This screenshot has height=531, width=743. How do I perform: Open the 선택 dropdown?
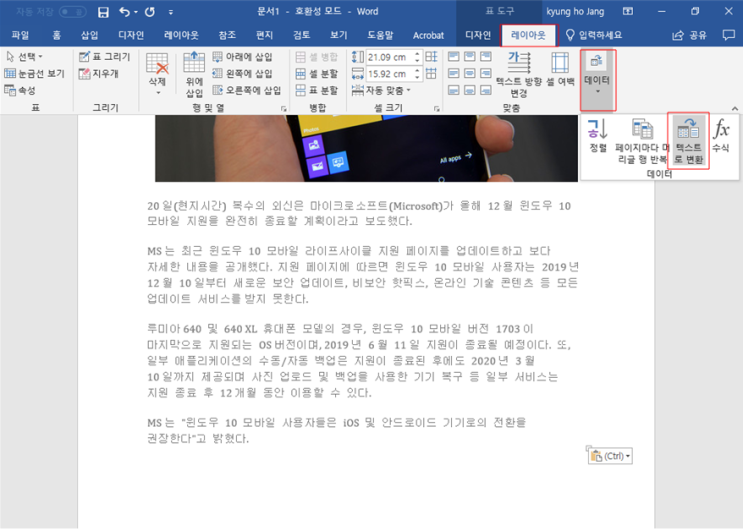[25, 57]
